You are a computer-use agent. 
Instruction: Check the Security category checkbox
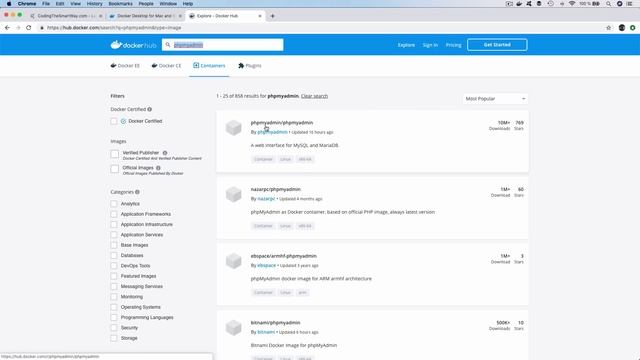(x=114, y=328)
